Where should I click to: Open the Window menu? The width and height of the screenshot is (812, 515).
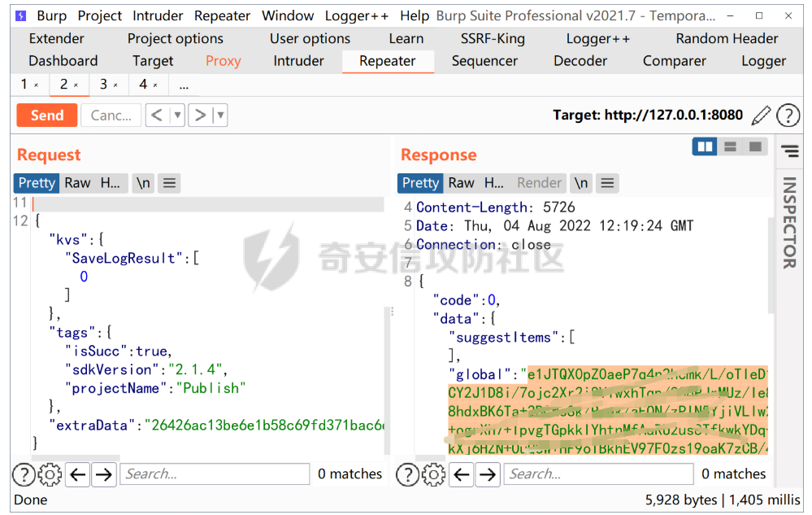click(x=288, y=16)
